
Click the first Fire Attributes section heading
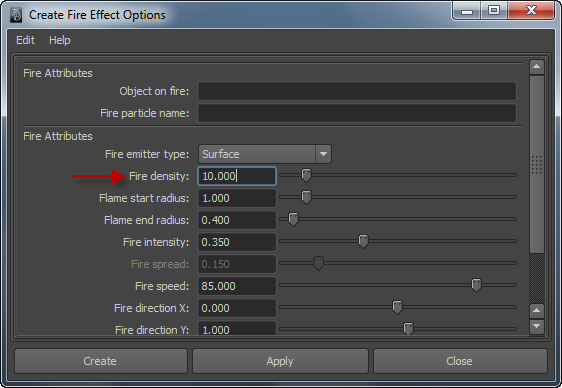(x=58, y=73)
